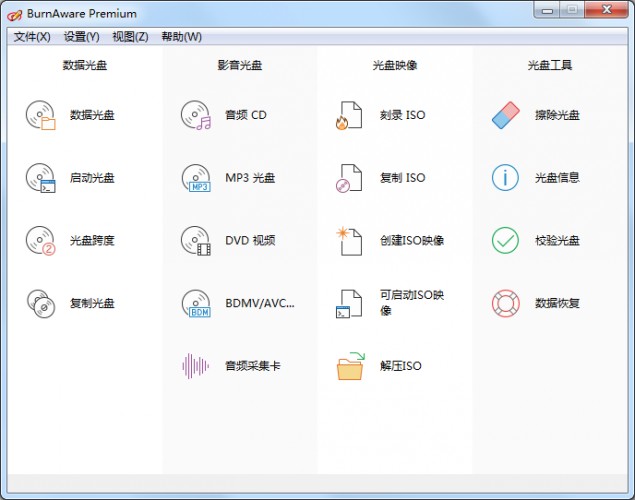
Task: Click the 音频采集卡 waveform icon
Action: click(x=196, y=366)
